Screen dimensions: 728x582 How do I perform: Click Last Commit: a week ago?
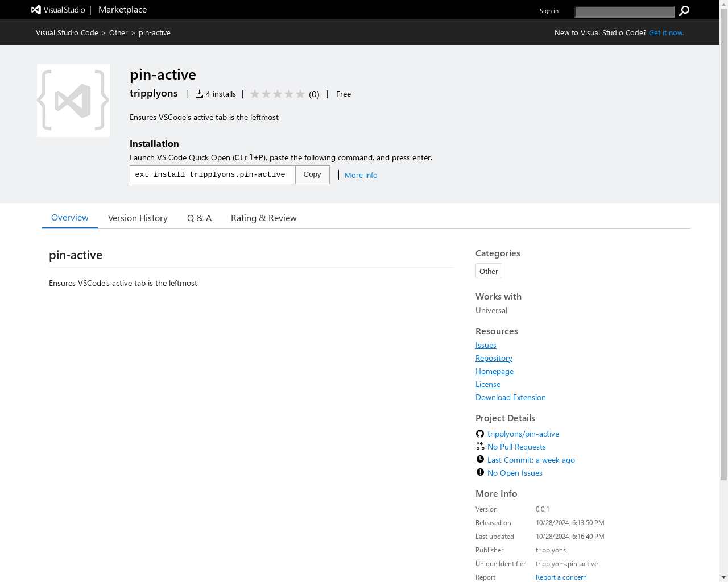(531, 460)
